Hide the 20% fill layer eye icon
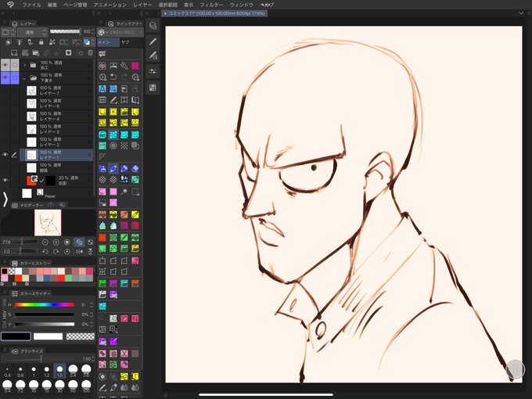This screenshot has height=399, width=532. (5, 180)
